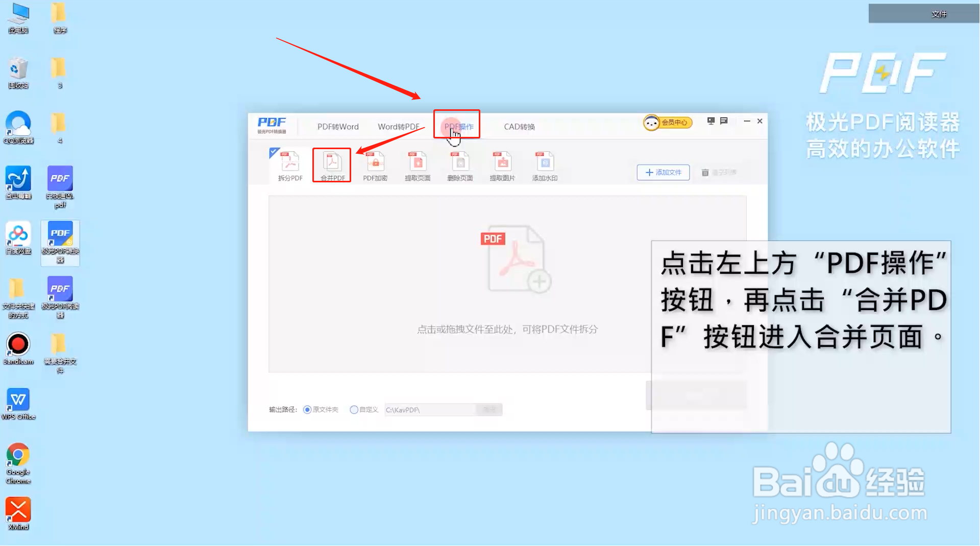Select the 需要合并文件 folder
Viewport: 980px width, 546px height.
click(60, 353)
